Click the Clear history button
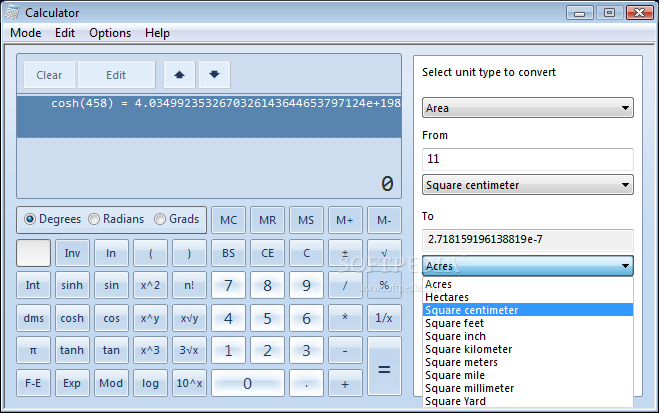Viewport: 659px width, 413px height. (x=49, y=75)
